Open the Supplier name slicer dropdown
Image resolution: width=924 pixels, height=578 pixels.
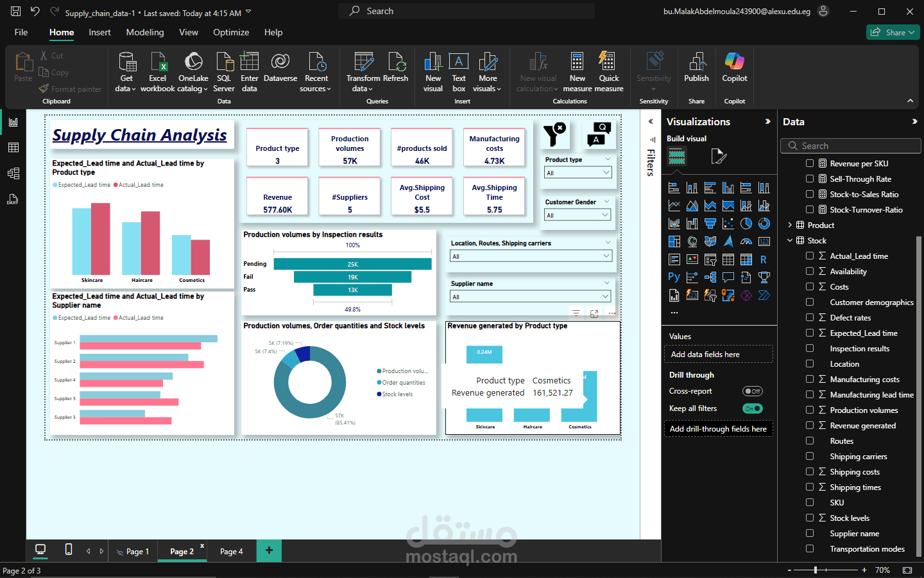click(531, 297)
